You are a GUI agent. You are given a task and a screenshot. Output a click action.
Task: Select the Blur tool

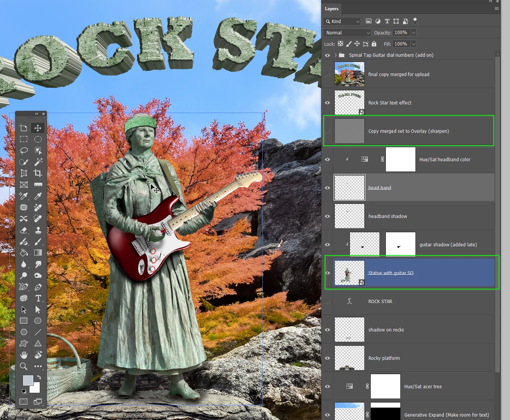(x=23, y=264)
